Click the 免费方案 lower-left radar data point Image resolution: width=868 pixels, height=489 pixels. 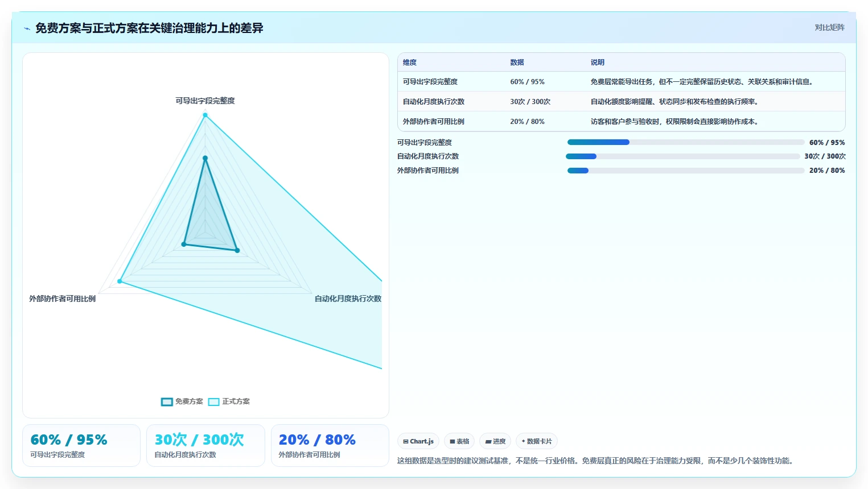pyautogui.click(x=184, y=244)
